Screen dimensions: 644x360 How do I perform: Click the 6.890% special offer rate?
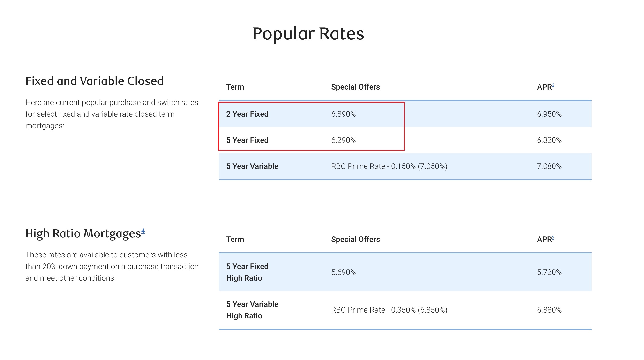(343, 114)
